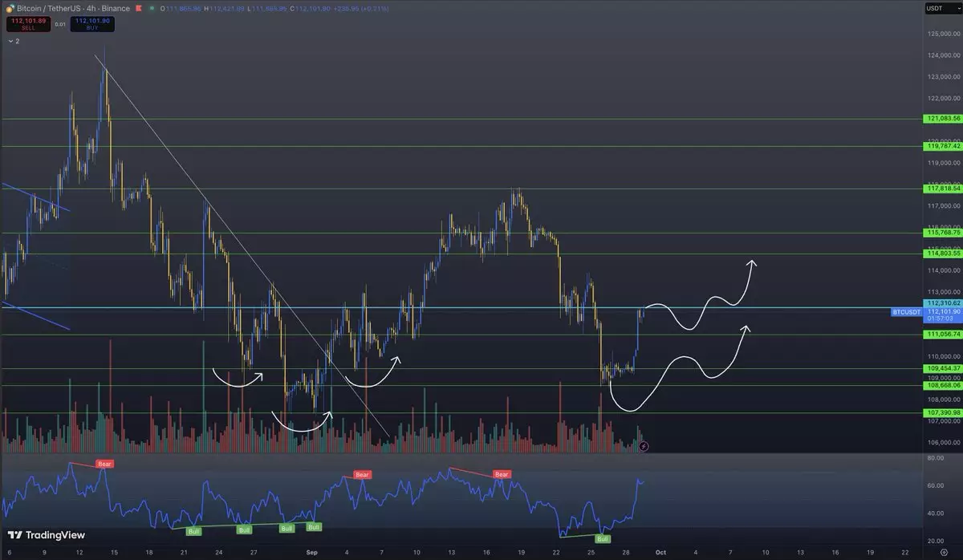Select the 121,083.56 green price level label

944,119
